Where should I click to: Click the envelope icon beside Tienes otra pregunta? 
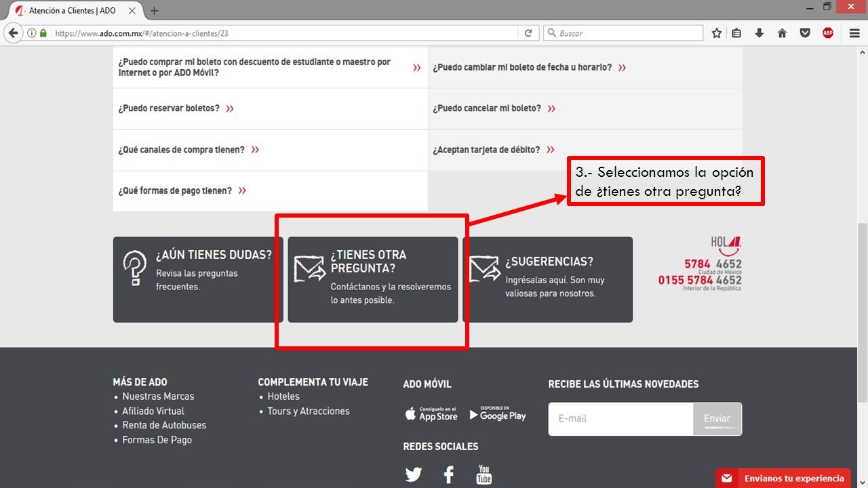click(310, 268)
